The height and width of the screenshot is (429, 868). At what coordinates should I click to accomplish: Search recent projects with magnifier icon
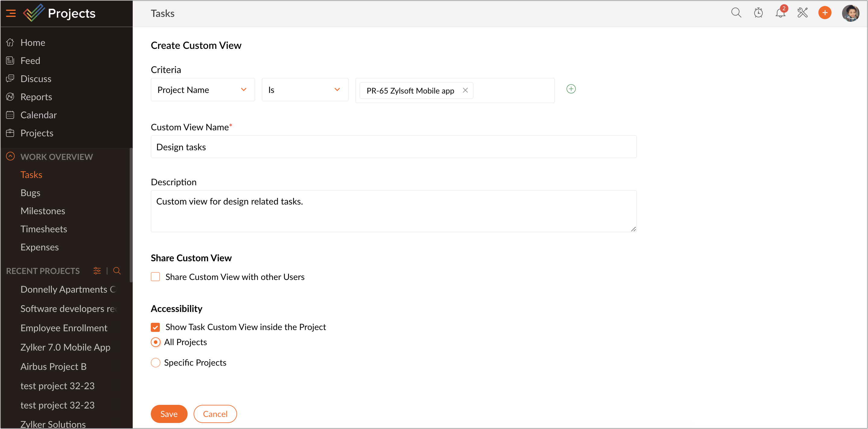[x=117, y=271]
